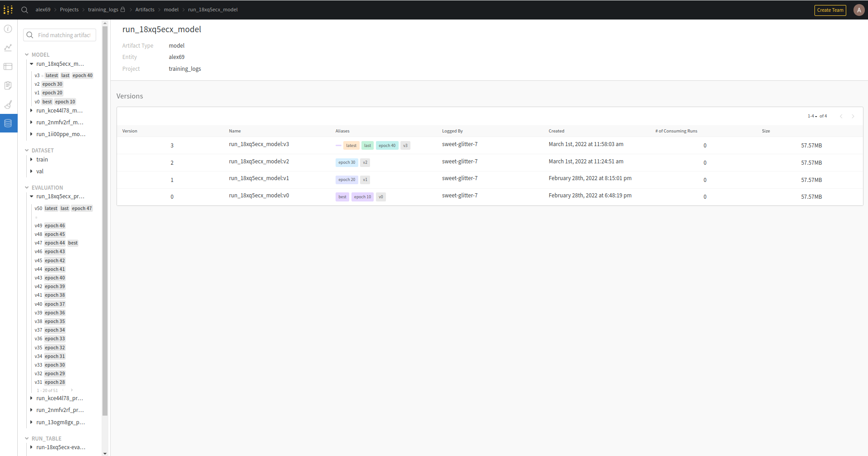This screenshot has height=456, width=868.
Task: Click the Aliases column header
Action: pyautogui.click(x=342, y=131)
